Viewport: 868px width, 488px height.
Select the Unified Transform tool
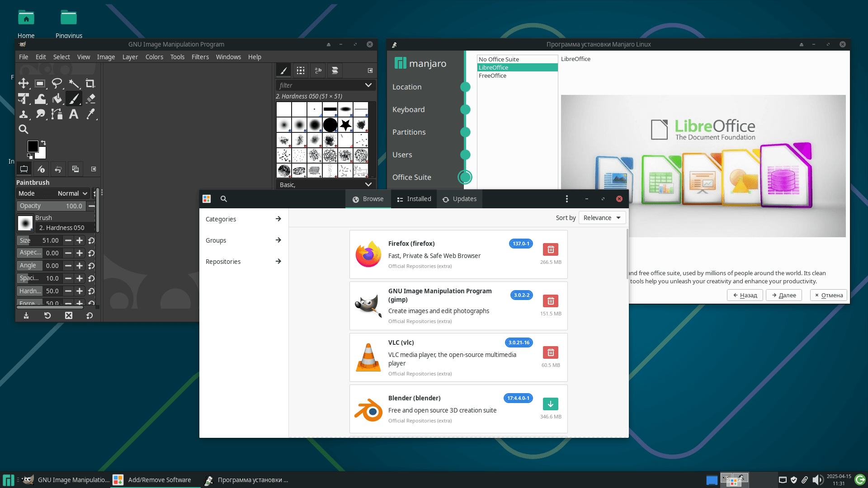click(24, 99)
